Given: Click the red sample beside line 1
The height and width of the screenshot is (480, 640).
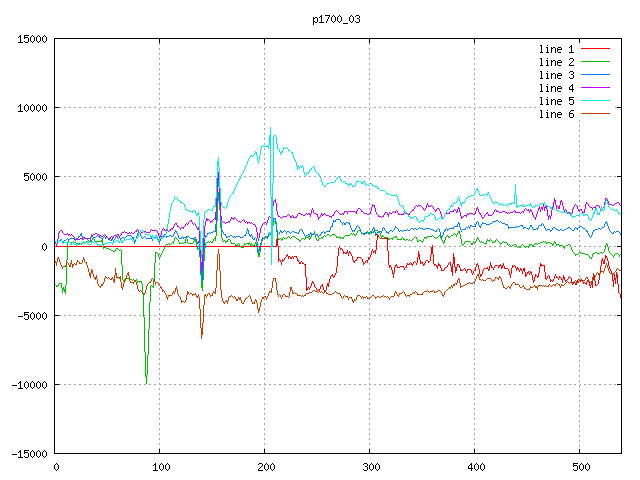Looking at the screenshot, I should pyautogui.click(x=595, y=49).
